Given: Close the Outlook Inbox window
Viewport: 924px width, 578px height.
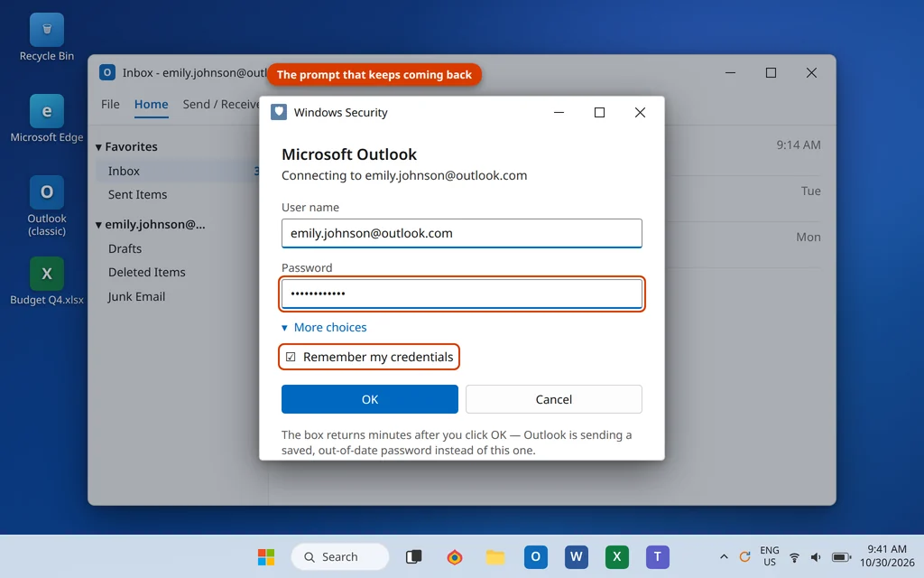Looking at the screenshot, I should click(x=811, y=72).
